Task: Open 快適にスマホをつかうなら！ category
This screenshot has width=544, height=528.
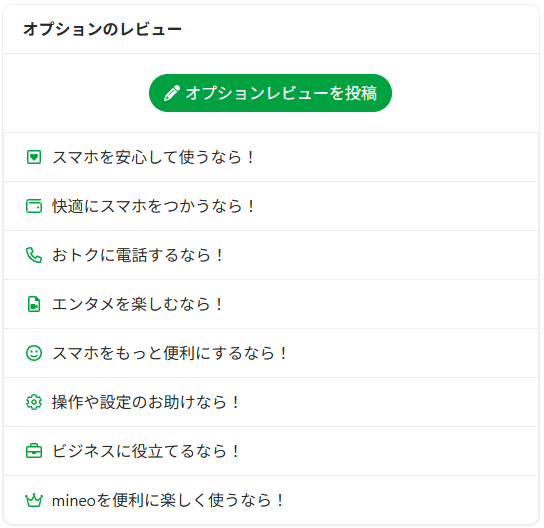Action: (x=271, y=206)
